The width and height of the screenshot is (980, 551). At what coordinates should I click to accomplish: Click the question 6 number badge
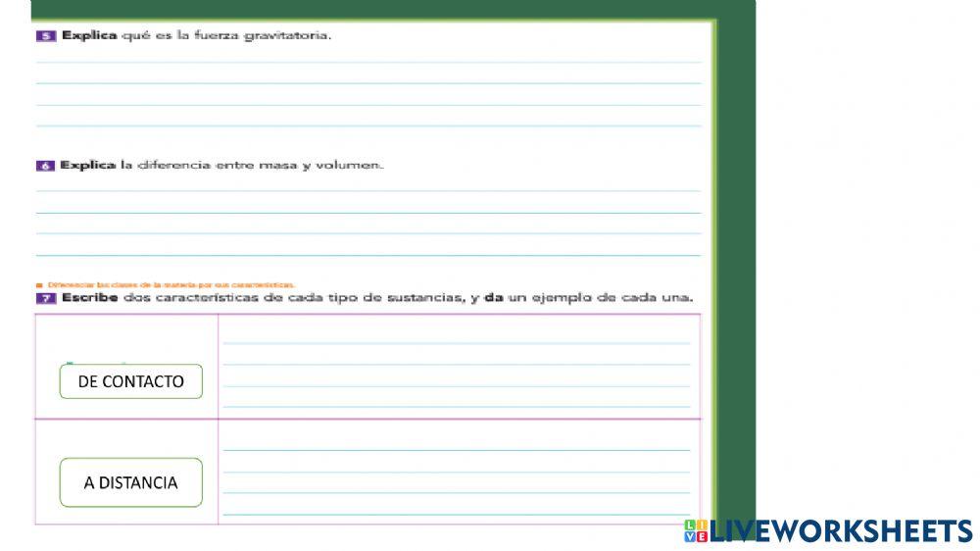(45, 166)
